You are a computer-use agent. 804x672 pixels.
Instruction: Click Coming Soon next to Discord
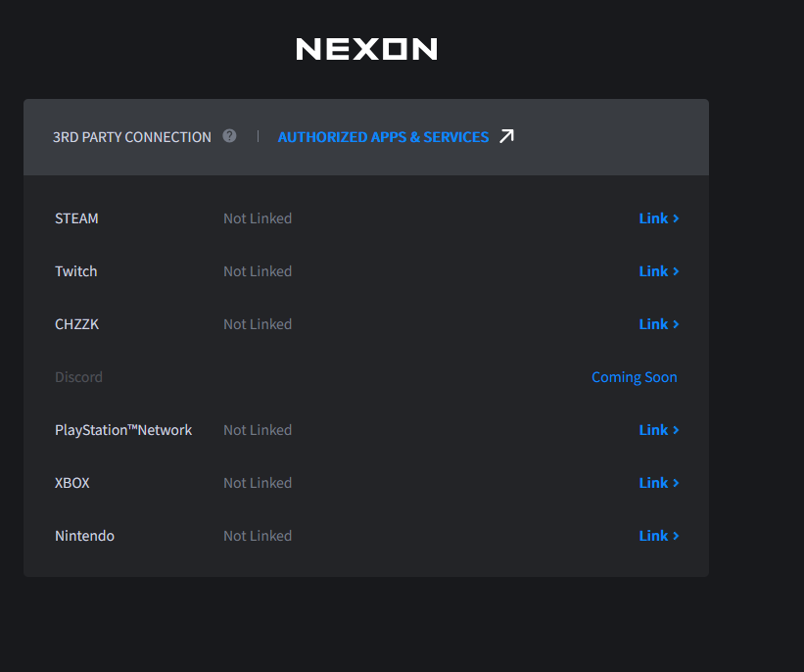(635, 377)
